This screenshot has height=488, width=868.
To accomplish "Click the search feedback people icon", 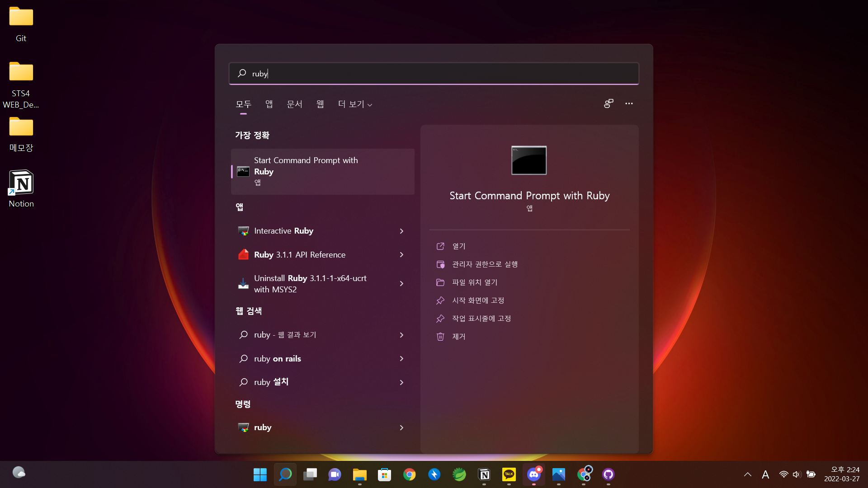I will tap(609, 103).
